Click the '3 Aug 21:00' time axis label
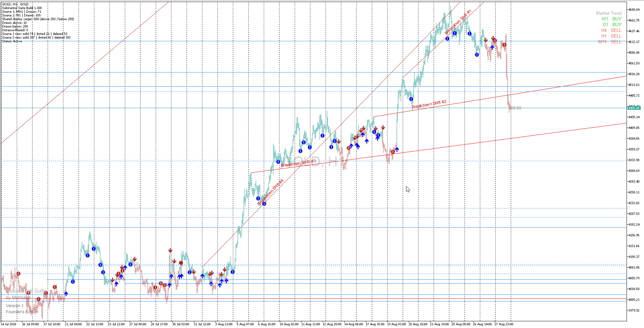The width and height of the screenshot is (644, 328). [224, 324]
